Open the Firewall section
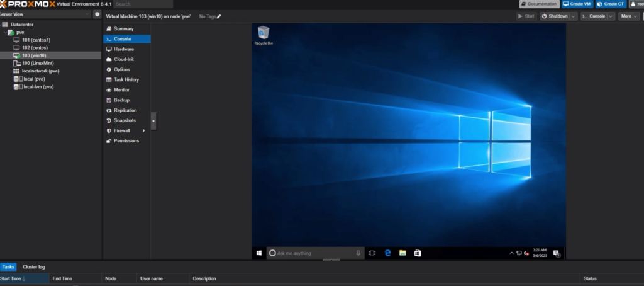The height and width of the screenshot is (286, 644). 126,130
